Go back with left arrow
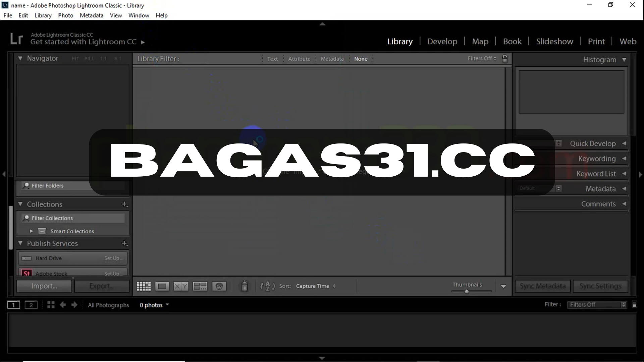644x362 pixels. coord(63,305)
